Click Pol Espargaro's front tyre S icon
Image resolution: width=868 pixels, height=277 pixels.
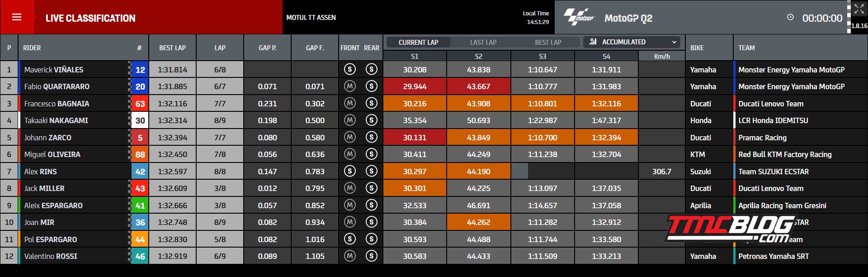(x=349, y=239)
